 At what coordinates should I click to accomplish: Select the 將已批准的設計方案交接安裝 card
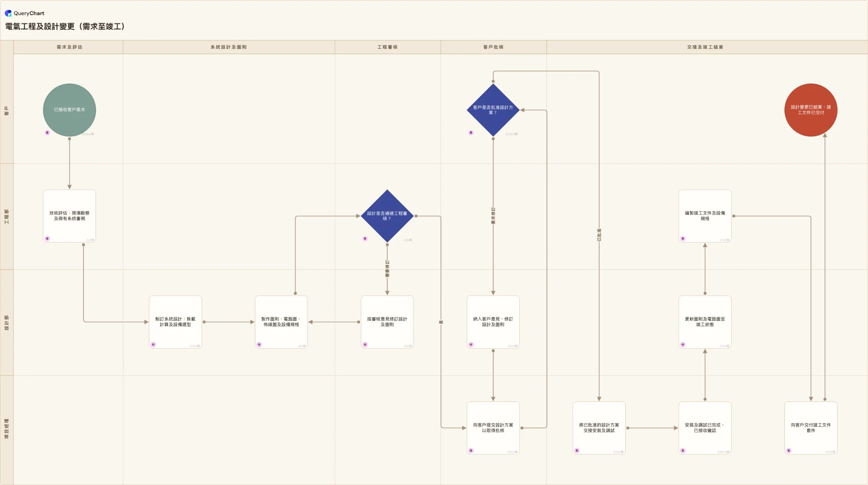coord(599,428)
